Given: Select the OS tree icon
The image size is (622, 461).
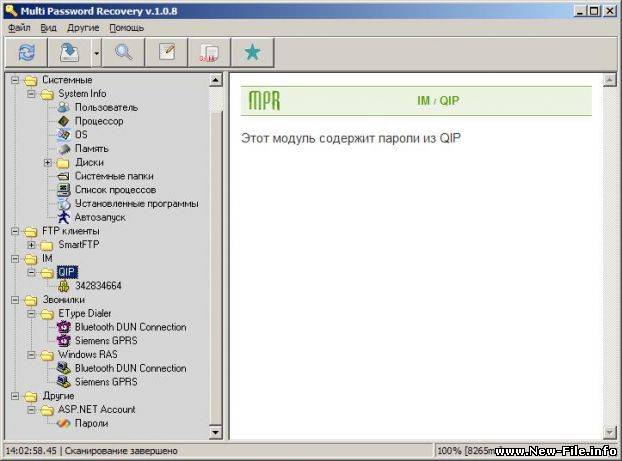Looking at the screenshot, I should (x=63, y=135).
